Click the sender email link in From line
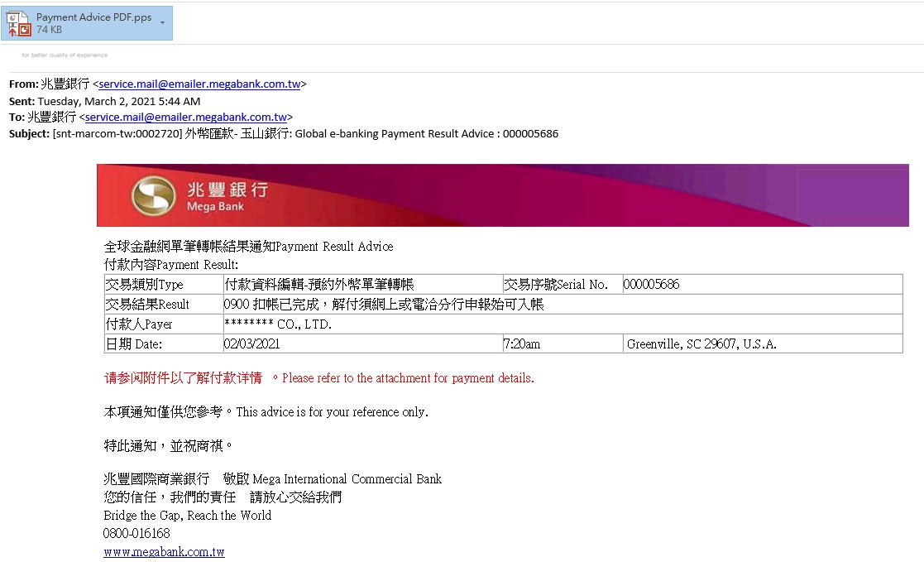Image resolution: width=924 pixels, height=562 pixels. (199, 84)
